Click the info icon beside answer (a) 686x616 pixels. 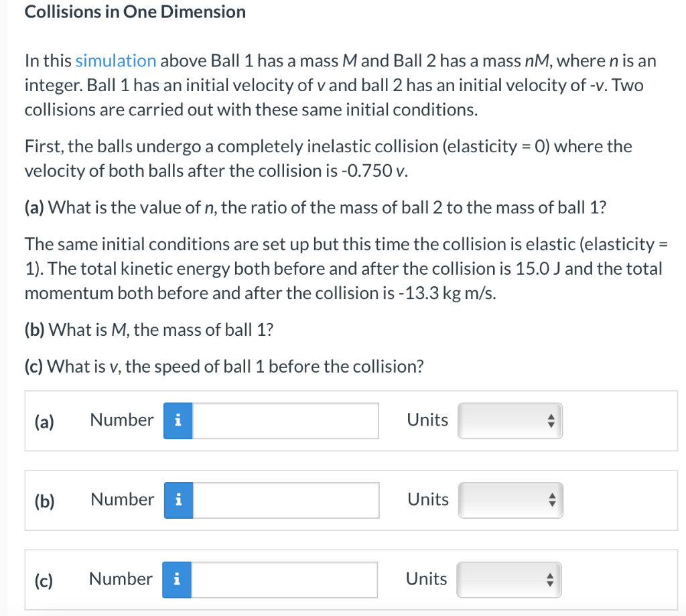(x=178, y=420)
